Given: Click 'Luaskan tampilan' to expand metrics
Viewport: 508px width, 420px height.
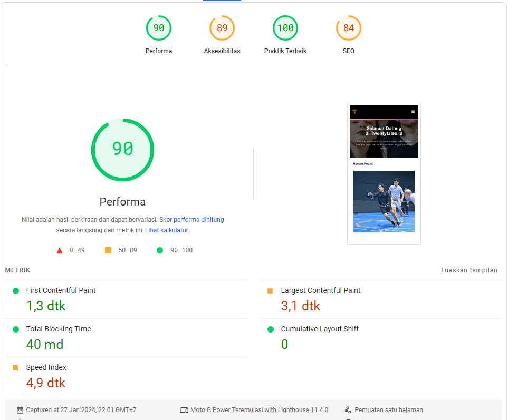Looking at the screenshot, I should tap(469, 270).
